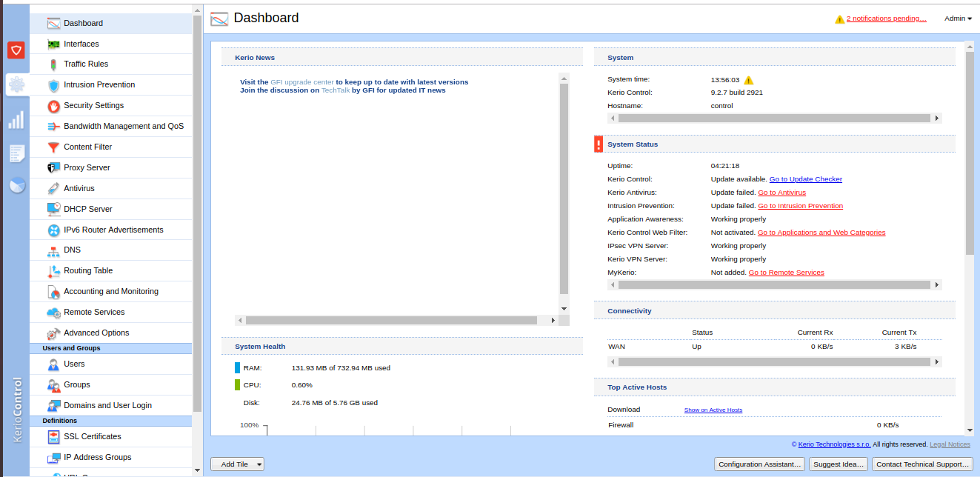Open Traffic Rules menu item
Image resolution: width=980 pixels, height=477 pixels.
click(x=111, y=64)
